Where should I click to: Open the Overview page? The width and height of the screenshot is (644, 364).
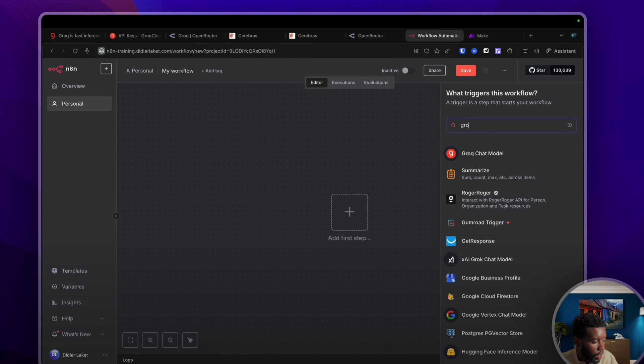(79, 86)
